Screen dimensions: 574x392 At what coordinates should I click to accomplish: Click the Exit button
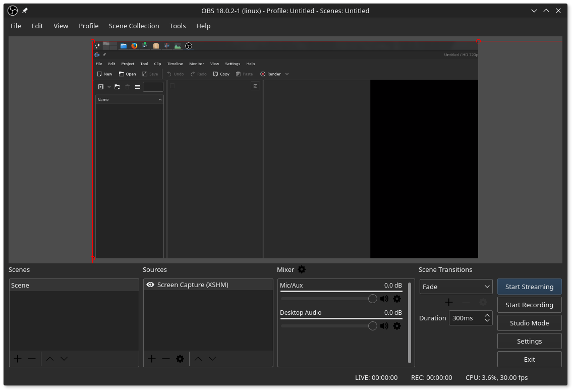click(529, 359)
